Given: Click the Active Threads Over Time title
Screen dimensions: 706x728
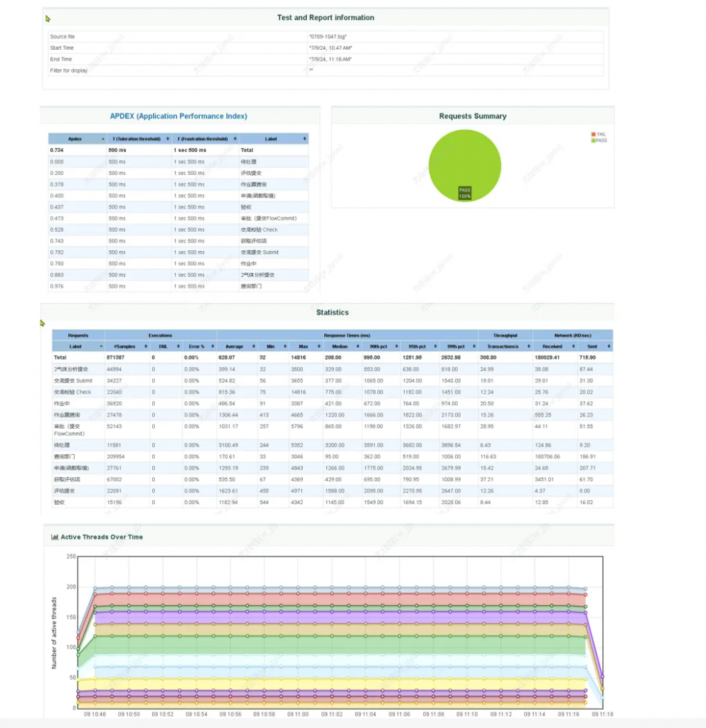Looking at the screenshot, I should pos(102,537).
